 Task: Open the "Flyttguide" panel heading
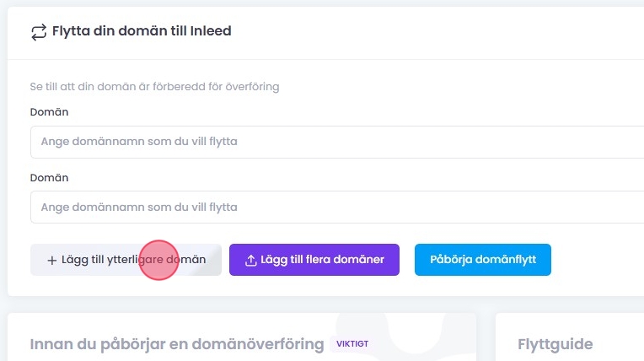click(x=555, y=344)
